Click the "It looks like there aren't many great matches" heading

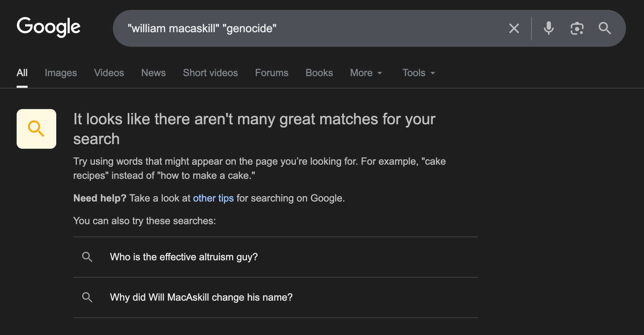[254, 129]
